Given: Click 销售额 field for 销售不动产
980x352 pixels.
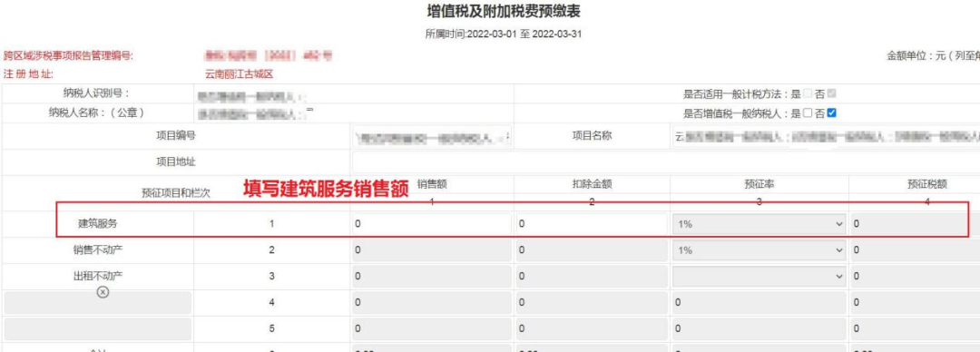Looking at the screenshot, I should (x=431, y=250).
